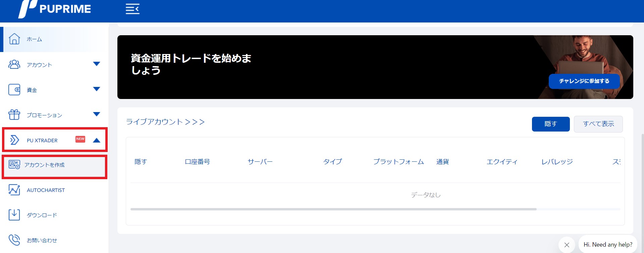Expand the 資金 menu arrow
644x253 pixels.
coord(97,89)
